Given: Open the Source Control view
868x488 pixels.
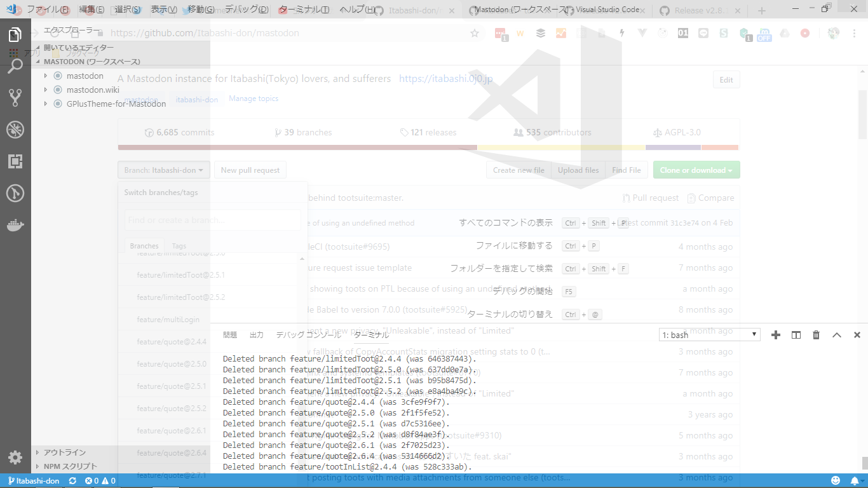Looking at the screenshot, I should point(15,97).
